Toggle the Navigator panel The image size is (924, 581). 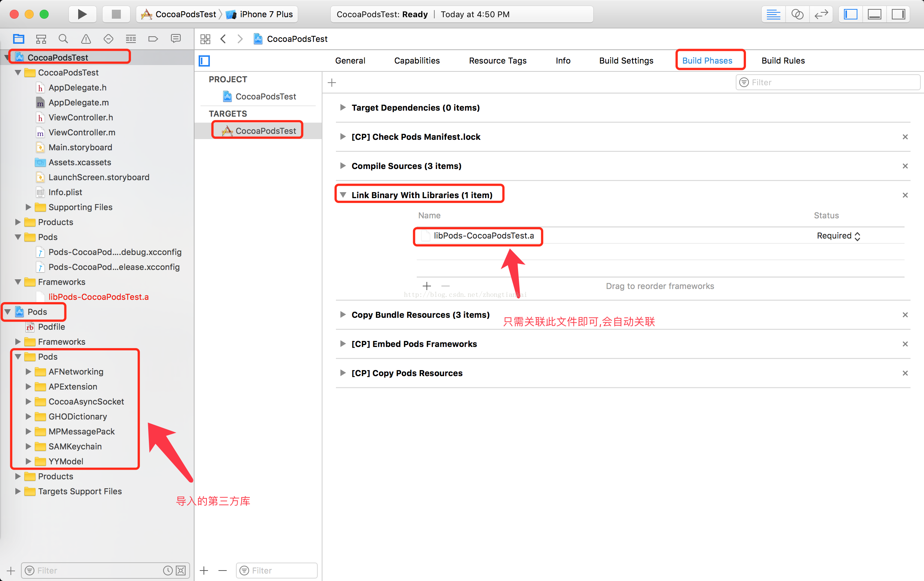point(850,15)
